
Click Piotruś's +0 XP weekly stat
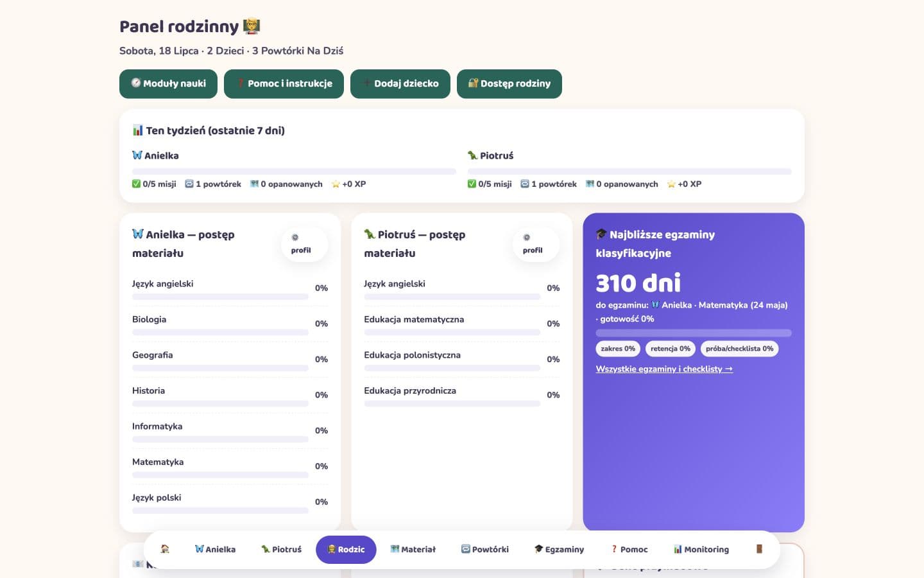tap(684, 184)
